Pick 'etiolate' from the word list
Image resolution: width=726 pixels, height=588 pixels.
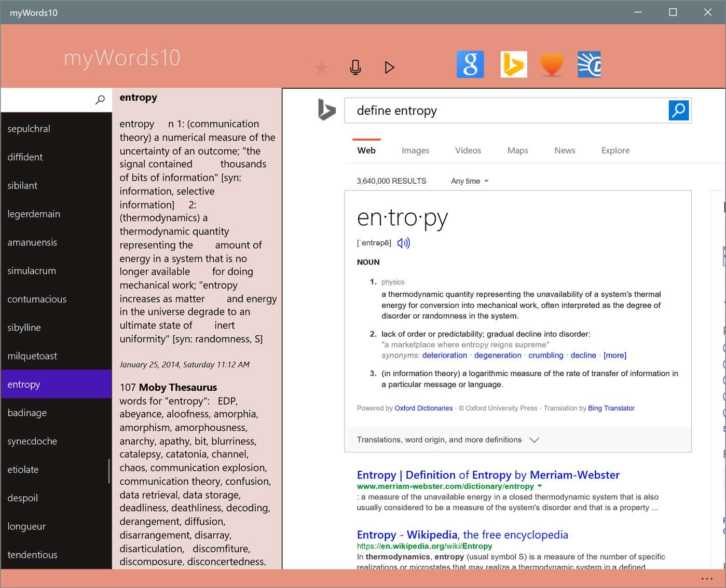click(x=56, y=470)
